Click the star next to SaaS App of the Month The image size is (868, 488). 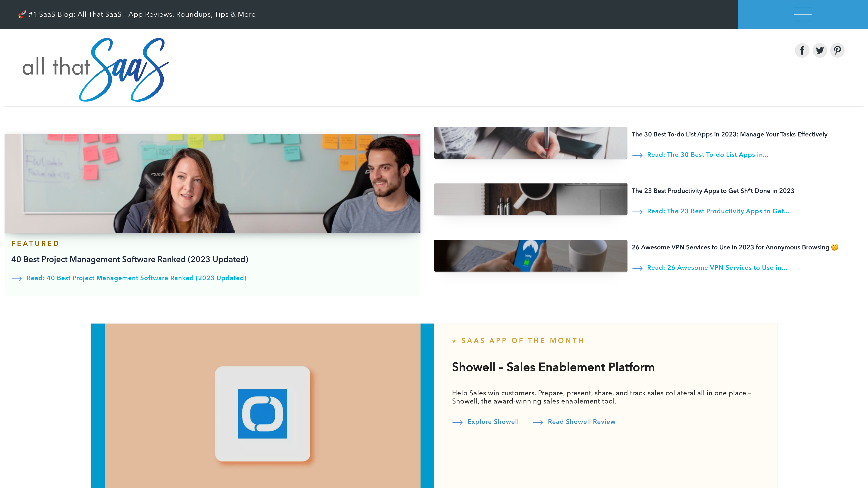click(454, 341)
